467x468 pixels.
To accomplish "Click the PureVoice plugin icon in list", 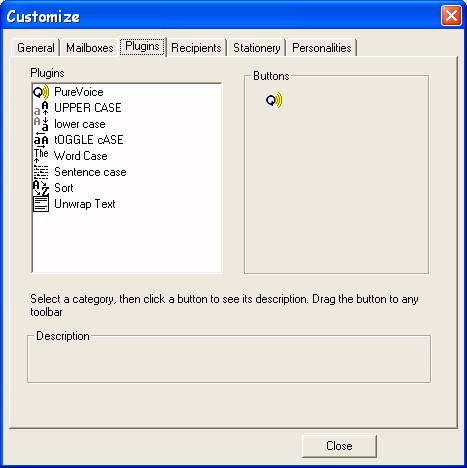I will [x=41, y=92].
